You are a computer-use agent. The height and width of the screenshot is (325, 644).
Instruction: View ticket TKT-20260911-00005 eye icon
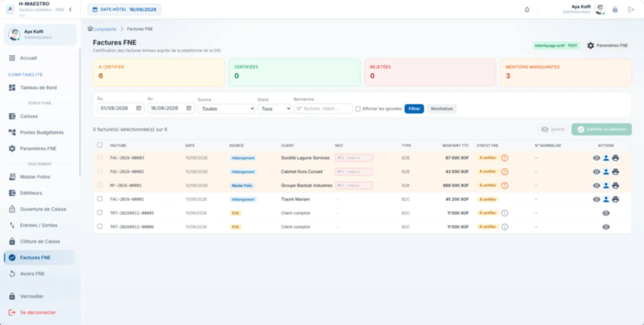click(x=606, y=213)
